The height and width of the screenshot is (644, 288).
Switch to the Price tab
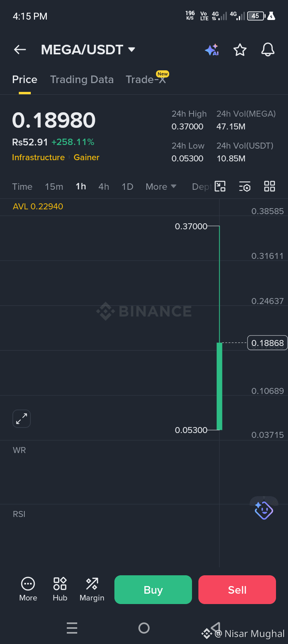click(x=25, y=80)
